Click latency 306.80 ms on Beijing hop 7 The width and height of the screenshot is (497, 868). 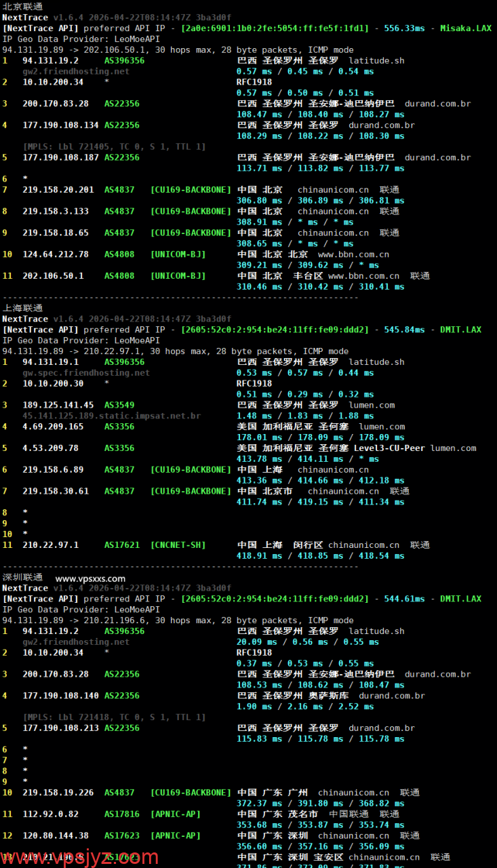point(259,201)
